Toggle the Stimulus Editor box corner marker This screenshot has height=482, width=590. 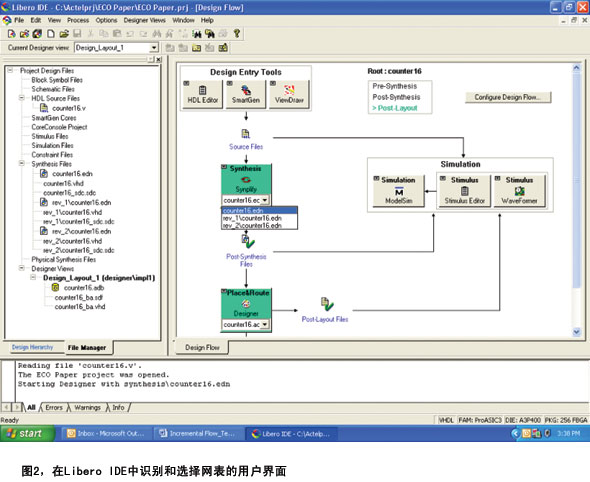(442, 178)
